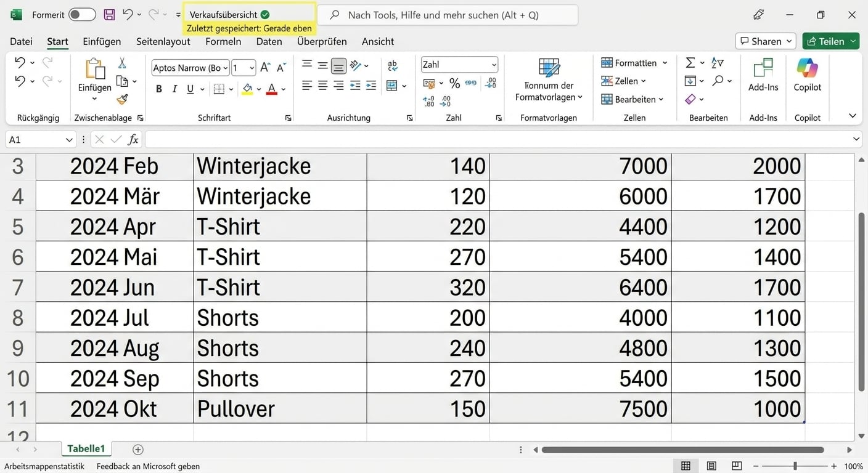Viewport: 868px width, 473px height.
Task: Click the pen icon in title bar
Action: (759, 15)
